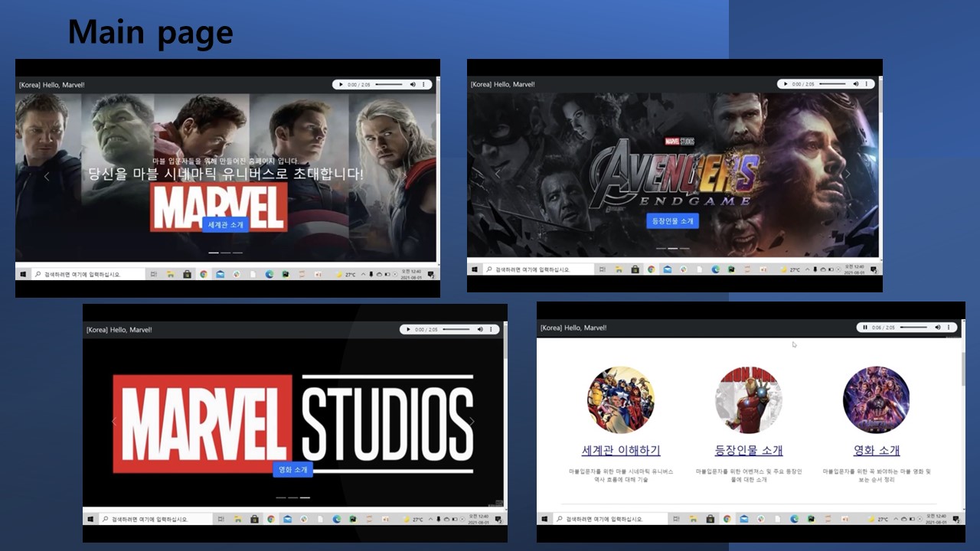Open the Mail app on the taskbar
Viewport: 980px width, 551px height.
[220, 274]
